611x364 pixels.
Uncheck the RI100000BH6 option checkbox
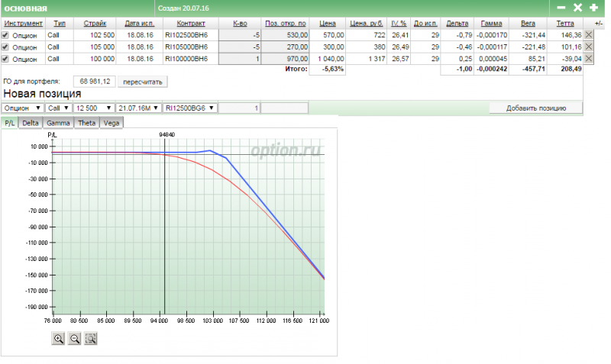pyautogui.click(x=5, y=59)
